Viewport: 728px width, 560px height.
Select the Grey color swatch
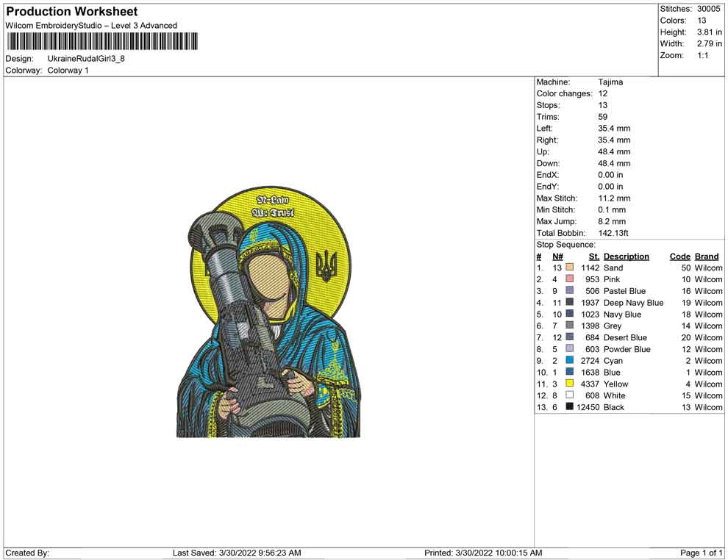click(x=570, y=326)
